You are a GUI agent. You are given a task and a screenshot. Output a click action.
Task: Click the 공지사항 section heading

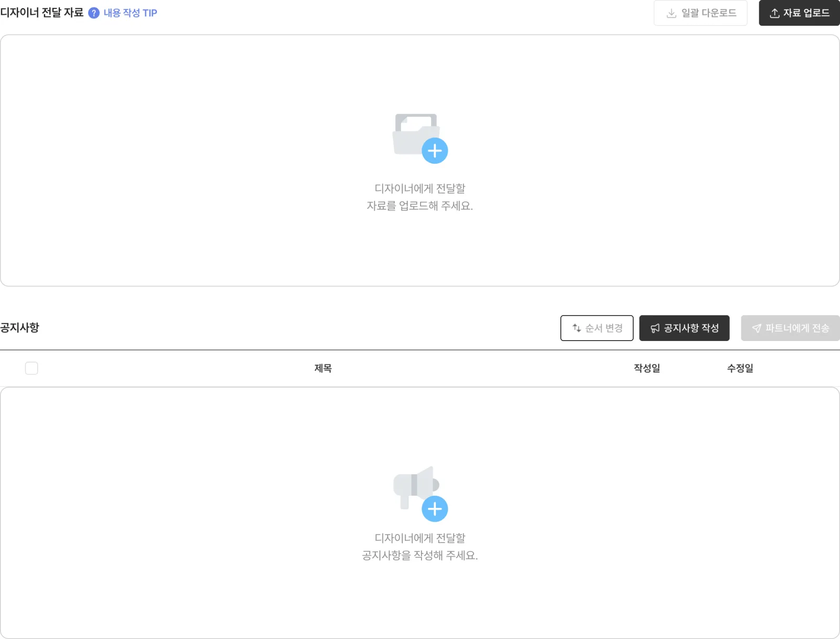[x=20, y=327]
